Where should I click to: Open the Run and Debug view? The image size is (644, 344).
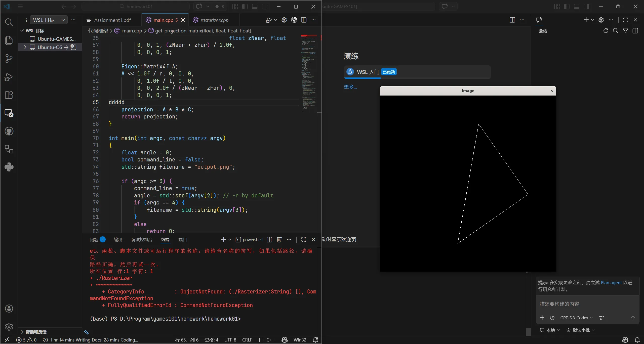click(9, 77)
